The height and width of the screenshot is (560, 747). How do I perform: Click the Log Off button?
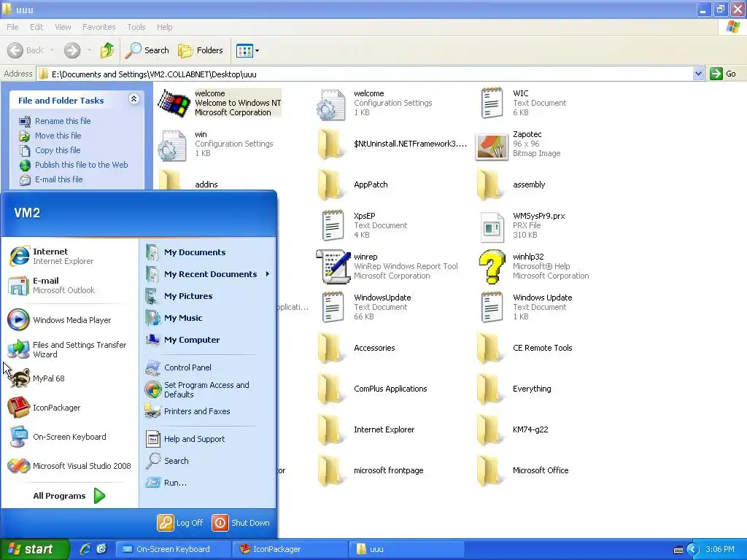click(x=180, y=523)
